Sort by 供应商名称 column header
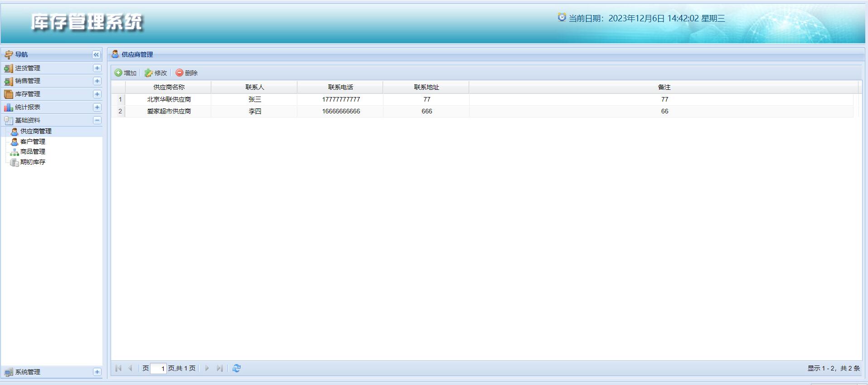868x385 pixels. click(x=168, y=87)
